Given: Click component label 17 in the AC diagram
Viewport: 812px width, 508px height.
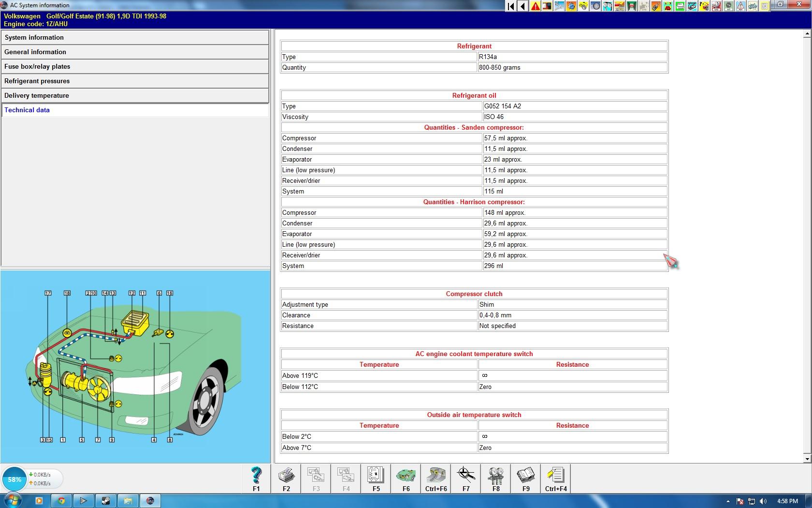Looking at the screenshot, I should coord(48,293).
